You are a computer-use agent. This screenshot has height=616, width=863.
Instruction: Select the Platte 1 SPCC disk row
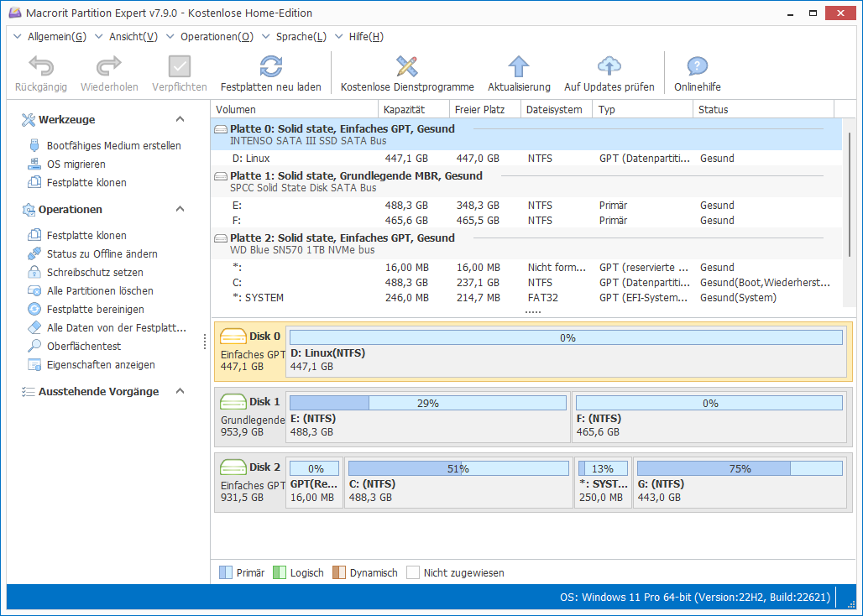(526, 181)
